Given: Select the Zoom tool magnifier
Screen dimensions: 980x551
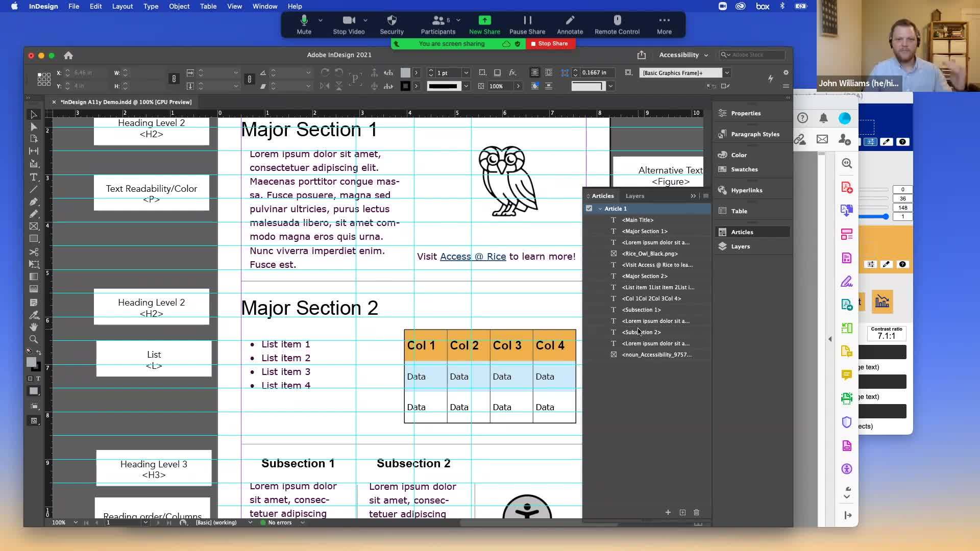Looking at the screenshot, I should point(34,339).
